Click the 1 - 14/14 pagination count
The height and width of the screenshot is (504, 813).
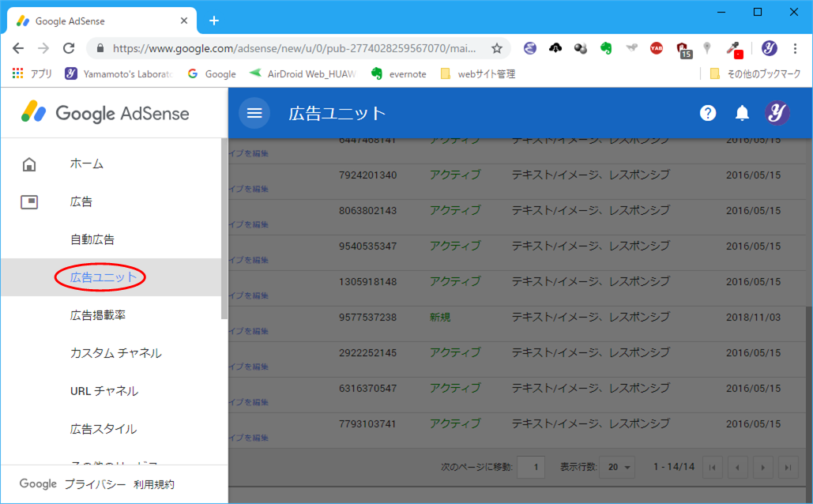click(x=673, y=467)
